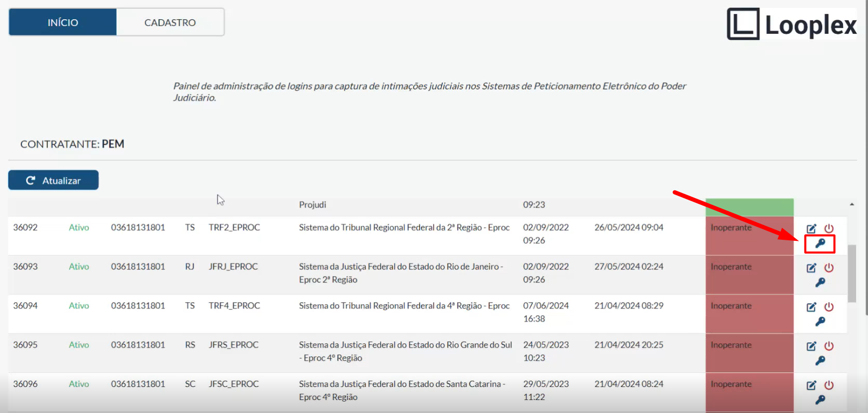The height and width of the screenshot is (413, 868).
Task: Select ID cell 36092
Action: [25, 227]
